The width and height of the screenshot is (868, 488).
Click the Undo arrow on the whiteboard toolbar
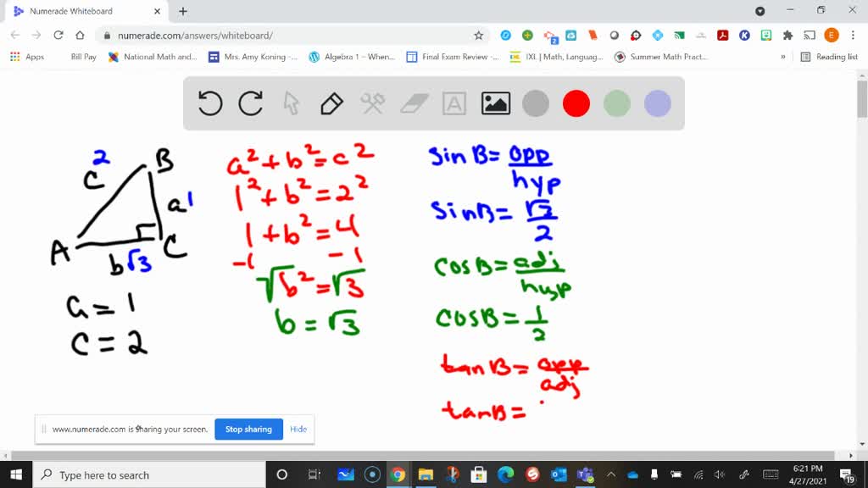(209, 103)
